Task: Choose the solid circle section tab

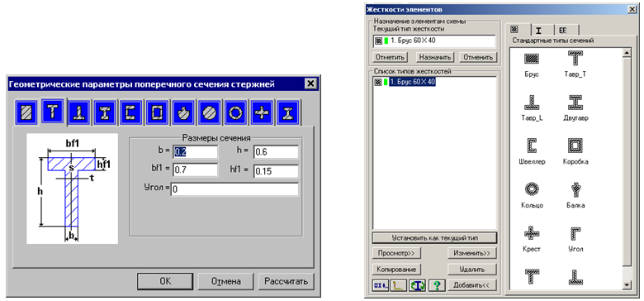Action: (210, 112)
